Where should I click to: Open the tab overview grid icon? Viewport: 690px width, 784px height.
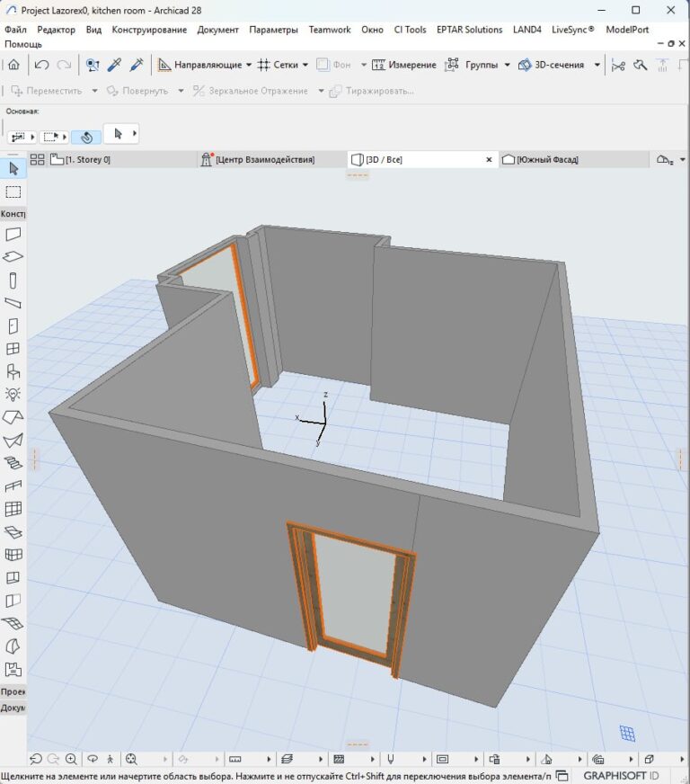click(x=37, y=159)
